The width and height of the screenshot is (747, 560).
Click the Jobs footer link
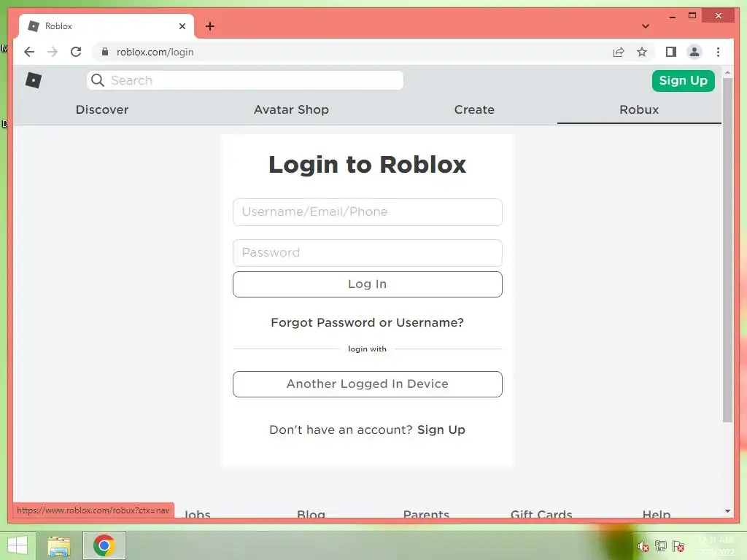click(196, 514)
